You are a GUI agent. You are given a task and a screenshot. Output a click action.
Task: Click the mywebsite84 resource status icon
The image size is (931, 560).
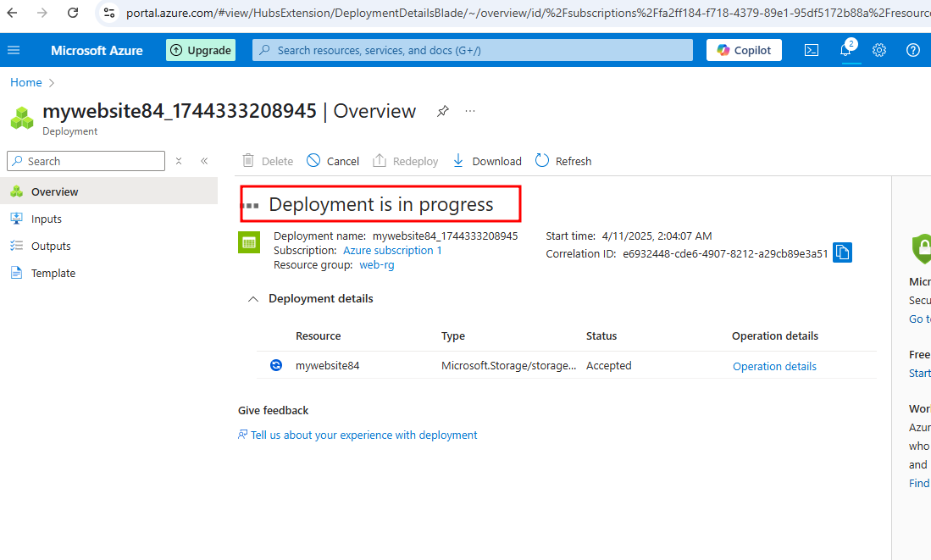[x=276, y=365]
